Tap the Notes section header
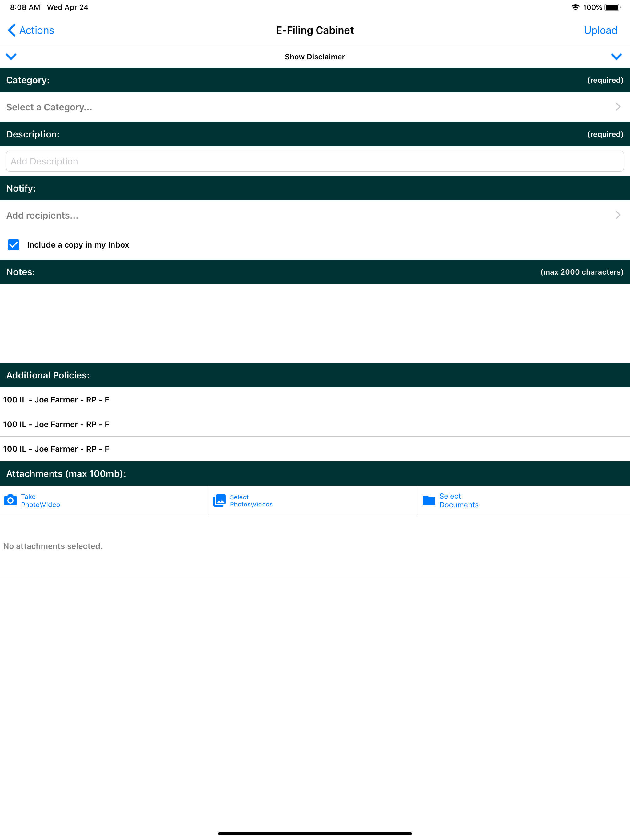Image resolution: width=630 pixels, height=840 pixels. (x=315, y=272)
